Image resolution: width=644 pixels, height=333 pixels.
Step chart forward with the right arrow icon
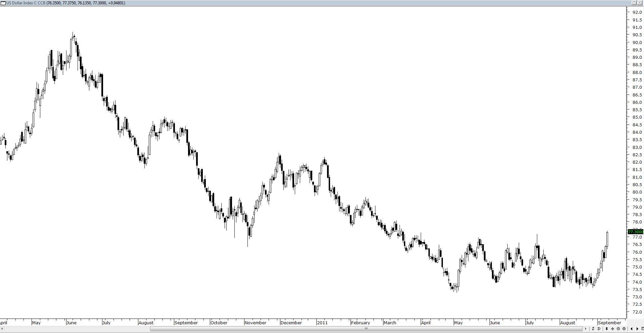[x=637, y=329]
